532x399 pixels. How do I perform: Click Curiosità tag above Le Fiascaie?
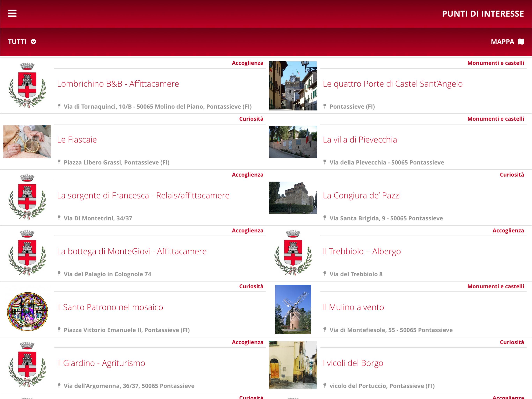click(251, 119)
